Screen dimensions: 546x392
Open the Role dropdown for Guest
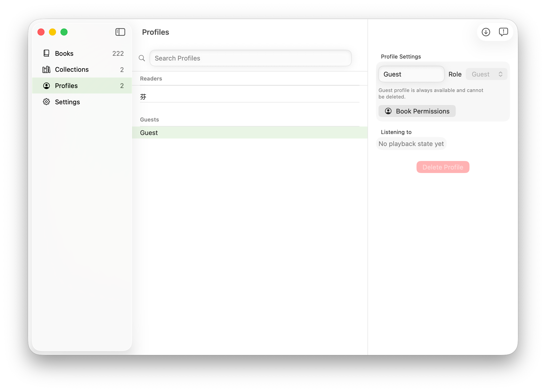[x=486, y=74]
